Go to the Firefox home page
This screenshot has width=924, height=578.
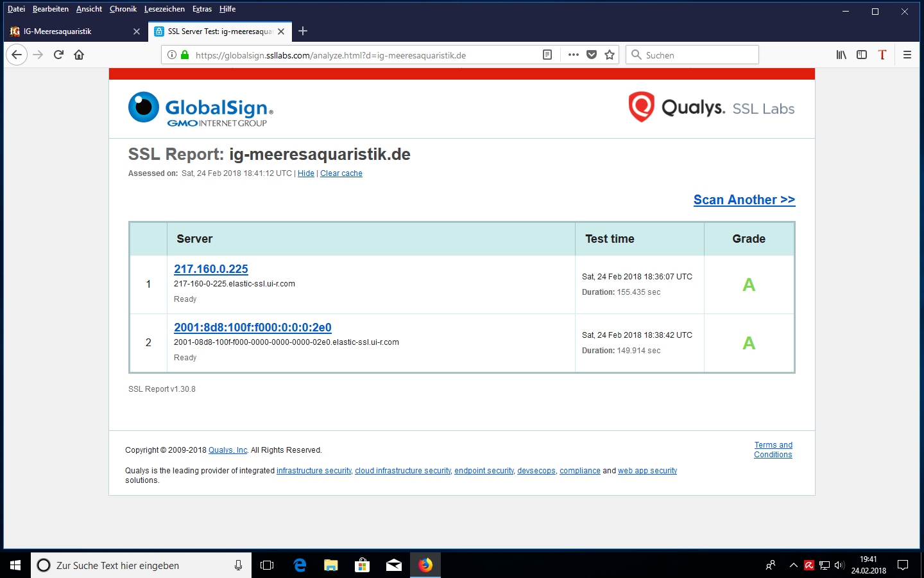79,55
